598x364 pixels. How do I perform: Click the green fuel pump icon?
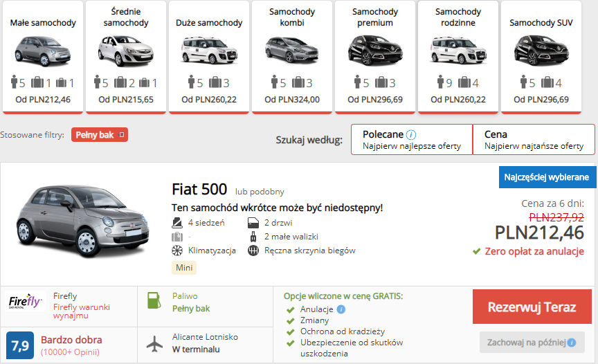point(154,300)
